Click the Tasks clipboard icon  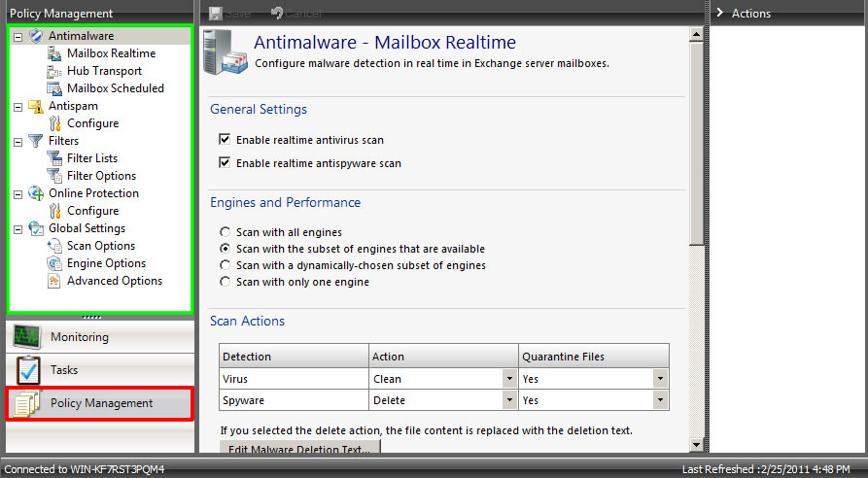click(x=26, y=369)
